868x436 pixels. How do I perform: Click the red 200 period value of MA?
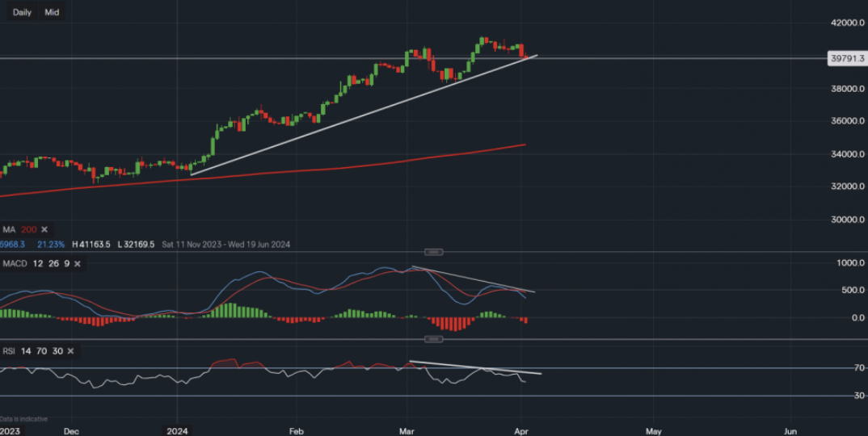[x=28, y=229]
